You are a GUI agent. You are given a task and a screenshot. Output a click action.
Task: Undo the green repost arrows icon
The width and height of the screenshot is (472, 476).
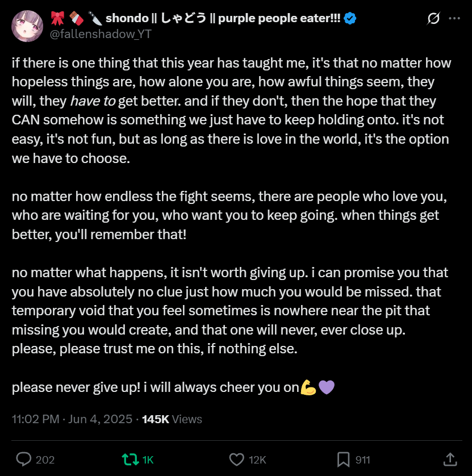pyautogui.click(x=130, y=460)
